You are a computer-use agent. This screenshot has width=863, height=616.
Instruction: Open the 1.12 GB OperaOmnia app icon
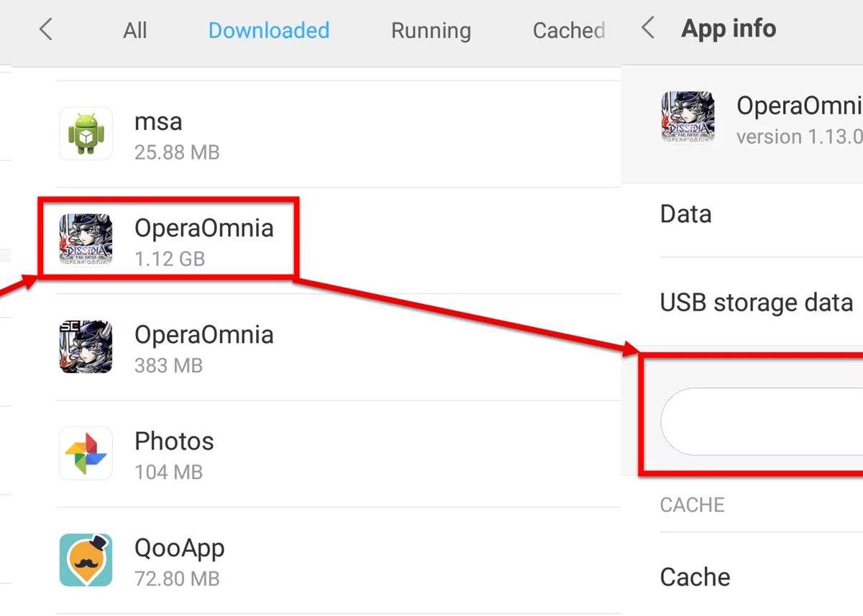(86, 240)
